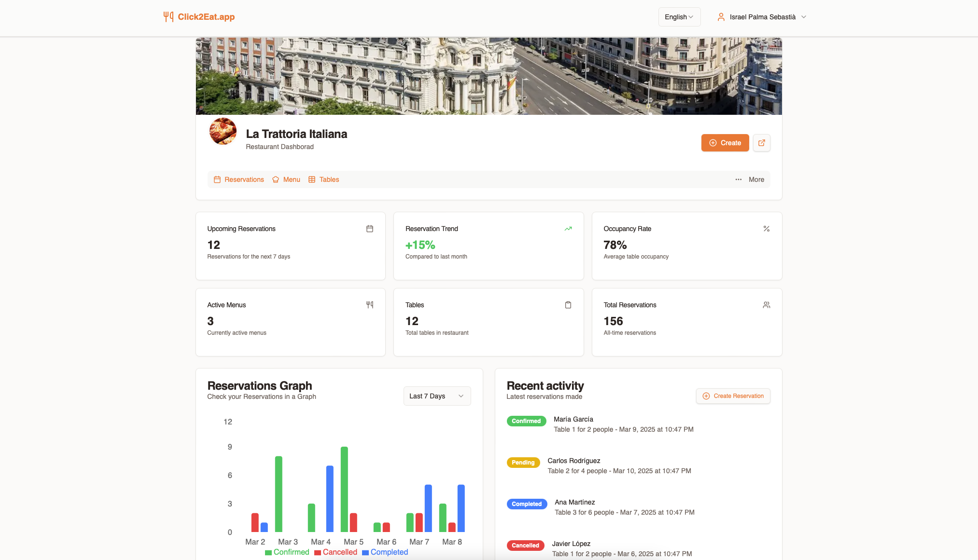
Task: Click the Active Menus utensils icon
Action: pyautogui.click(x=369, y=305)
